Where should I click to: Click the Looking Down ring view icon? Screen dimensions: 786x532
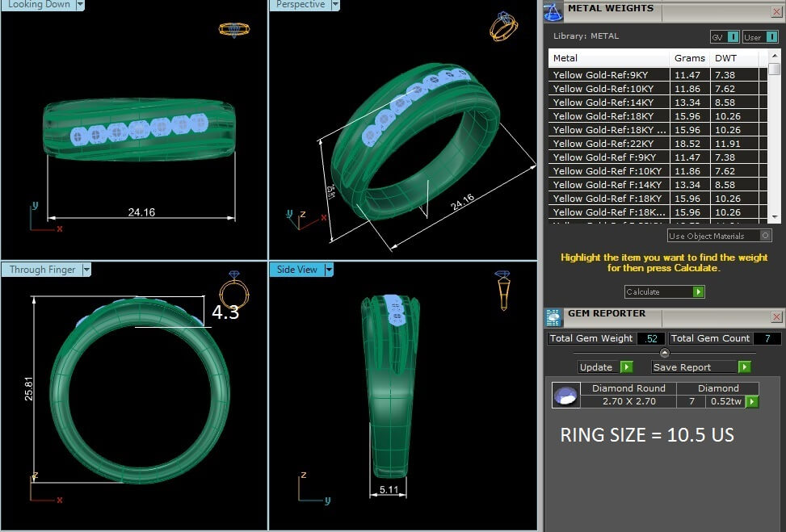pos(233,30)
